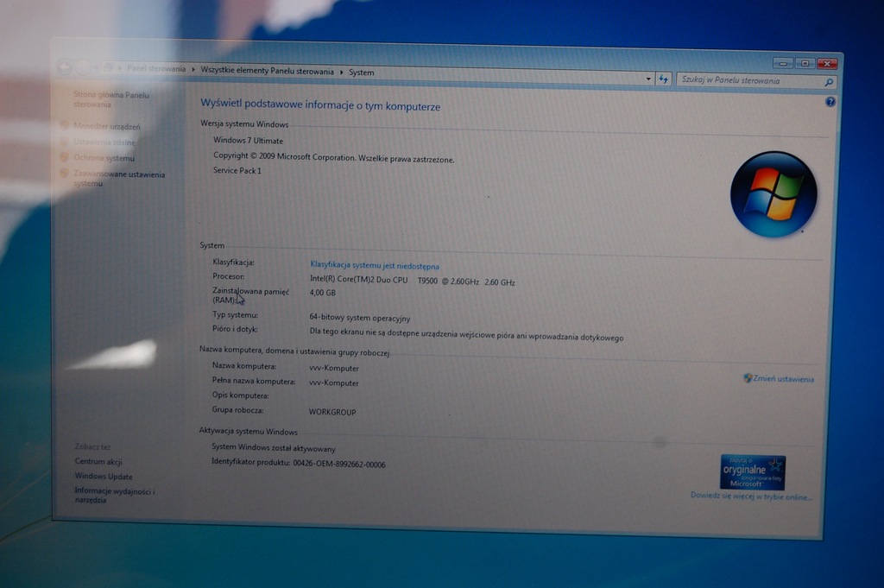Open "Centrum akcji" under Zobacz też
The height and width of the screenshot is (588, 884).
coord(98,461)
